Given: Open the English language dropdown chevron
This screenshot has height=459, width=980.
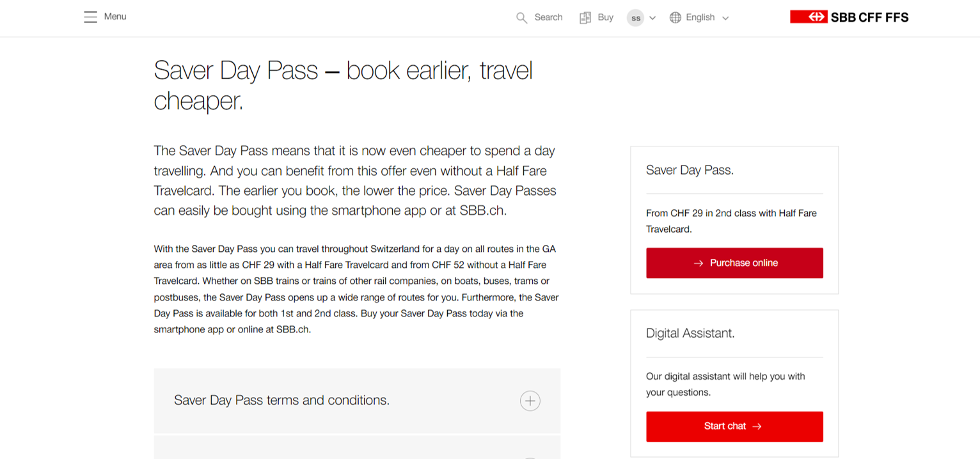Looking at the screenshot, I should click(x=725, y=18).
